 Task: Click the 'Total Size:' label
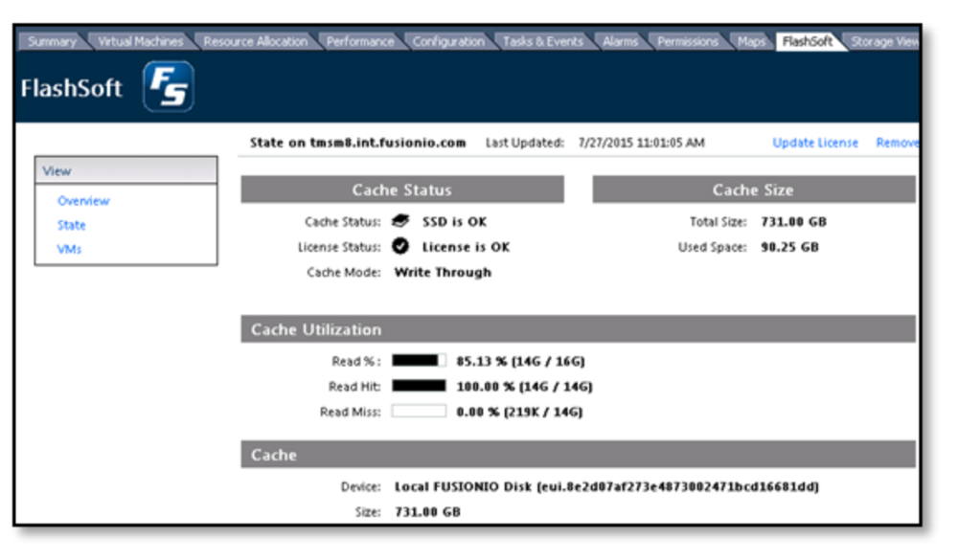[x=718, y=222]
